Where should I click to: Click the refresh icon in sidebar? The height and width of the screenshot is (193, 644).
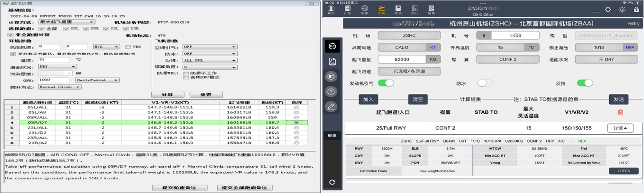tap(332, 182)
